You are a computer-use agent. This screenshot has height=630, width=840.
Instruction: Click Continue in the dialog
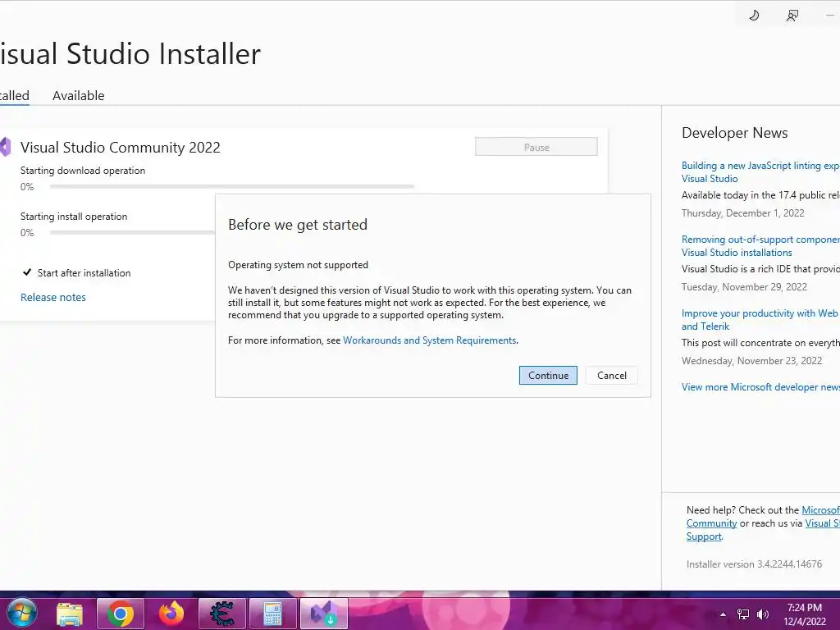pos(548,376)
